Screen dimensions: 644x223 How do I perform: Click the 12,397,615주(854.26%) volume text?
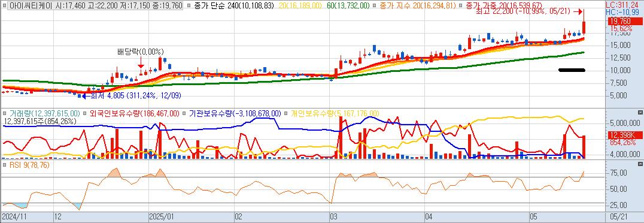point(40,121)
